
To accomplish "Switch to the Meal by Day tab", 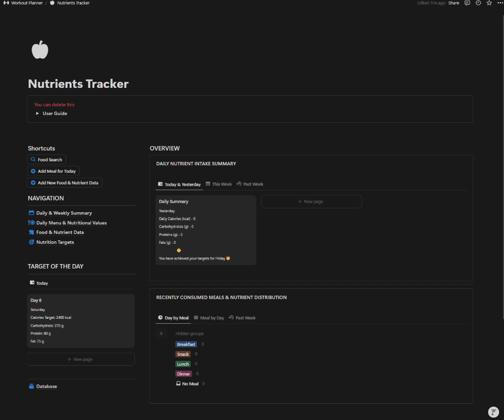I will click(209, 318).
